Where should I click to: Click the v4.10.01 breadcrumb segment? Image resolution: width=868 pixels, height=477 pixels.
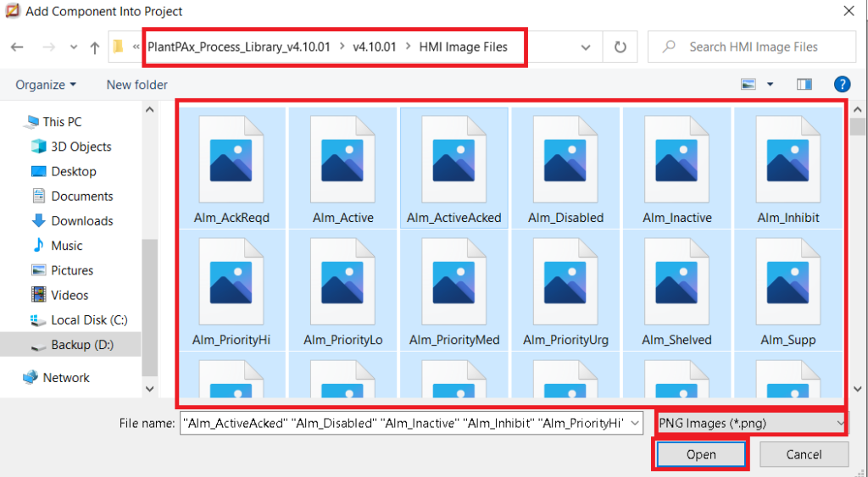(375, 47)
